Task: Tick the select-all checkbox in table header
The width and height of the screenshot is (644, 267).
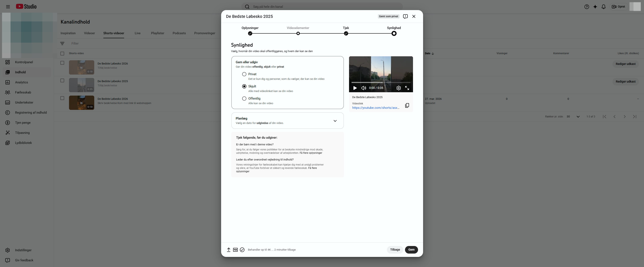Action: [62, 53]
